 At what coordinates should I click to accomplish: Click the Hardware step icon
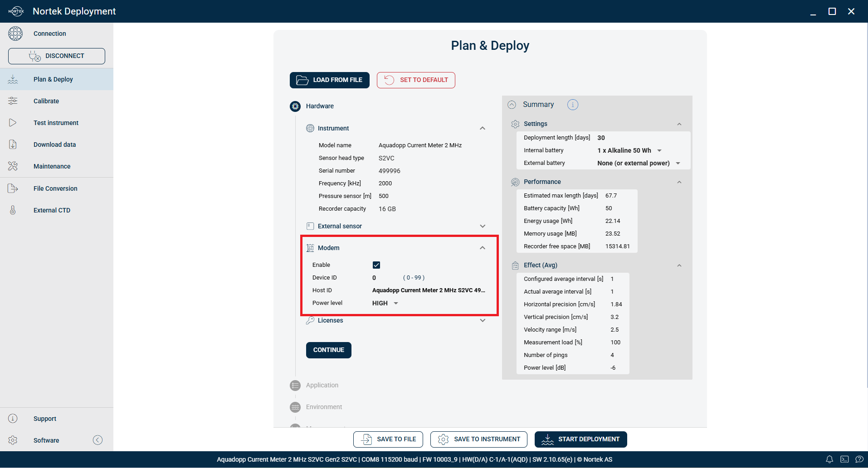pos(295,106)
